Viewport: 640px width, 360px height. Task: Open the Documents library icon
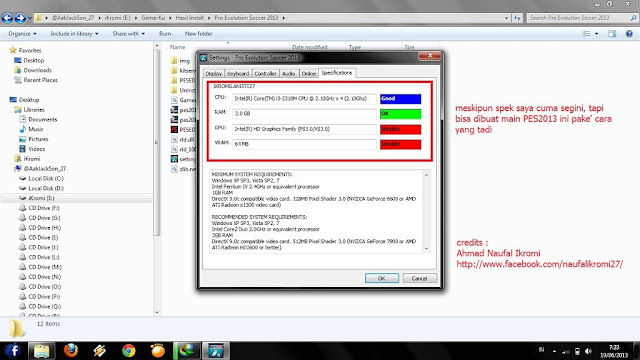click(x=22, y=119)
